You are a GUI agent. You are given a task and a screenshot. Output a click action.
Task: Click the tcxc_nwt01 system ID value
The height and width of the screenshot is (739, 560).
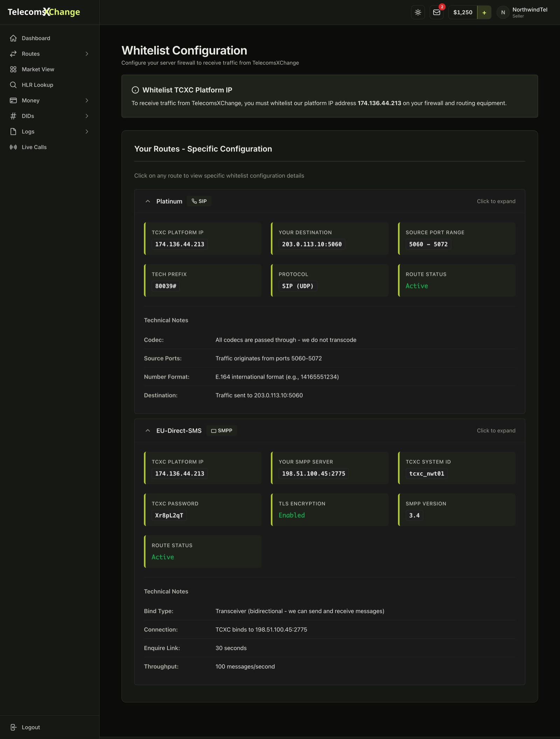(427, 474)
